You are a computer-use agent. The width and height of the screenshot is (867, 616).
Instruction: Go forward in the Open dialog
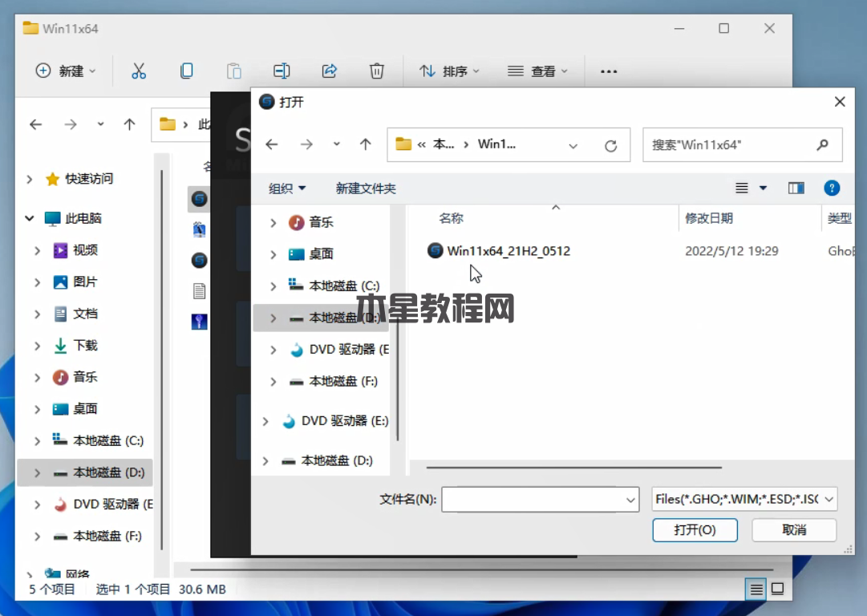(306, 145)
